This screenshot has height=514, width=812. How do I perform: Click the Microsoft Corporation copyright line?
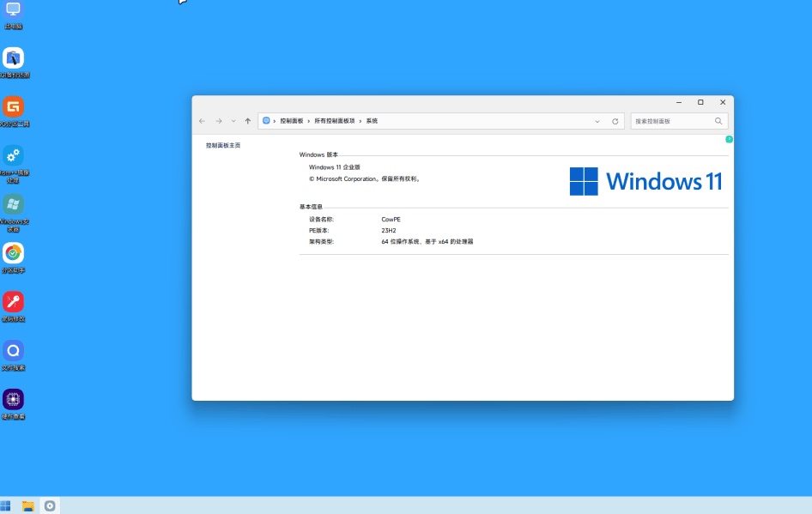tap(365, 179)
